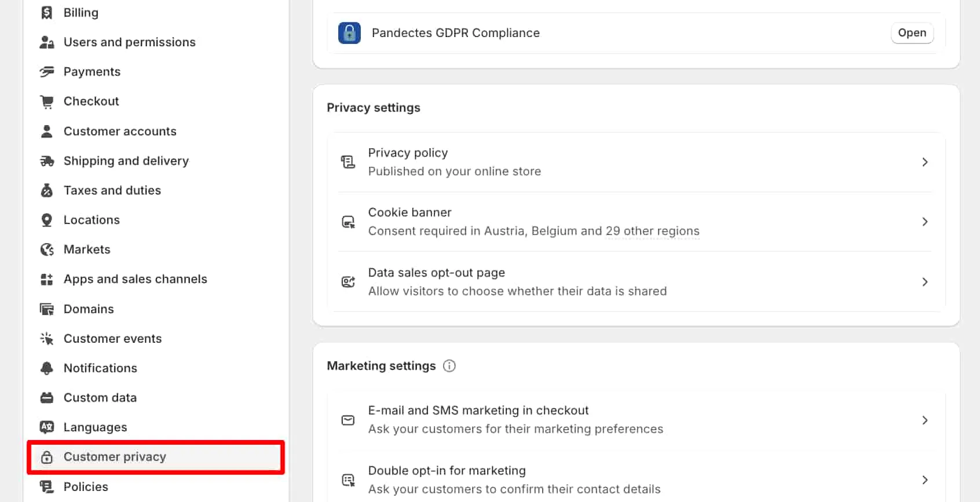Expand Privacy policy row chevron

coord(925,162)
